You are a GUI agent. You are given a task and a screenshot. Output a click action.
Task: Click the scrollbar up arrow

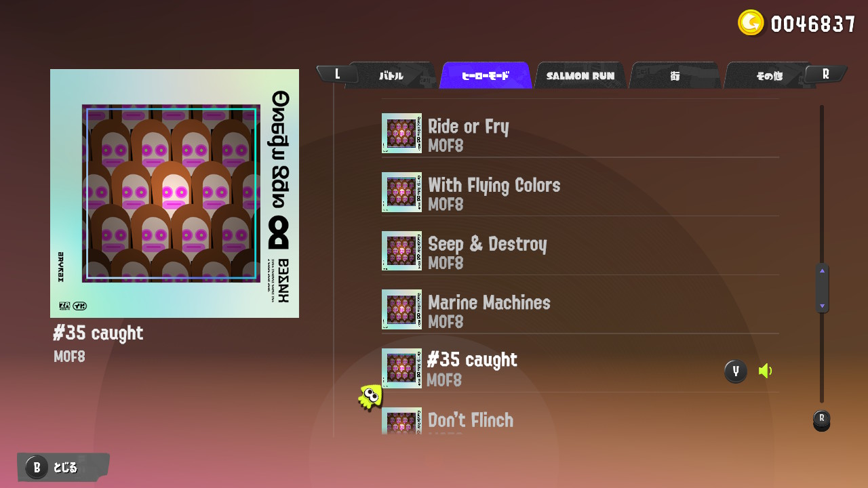822,270
